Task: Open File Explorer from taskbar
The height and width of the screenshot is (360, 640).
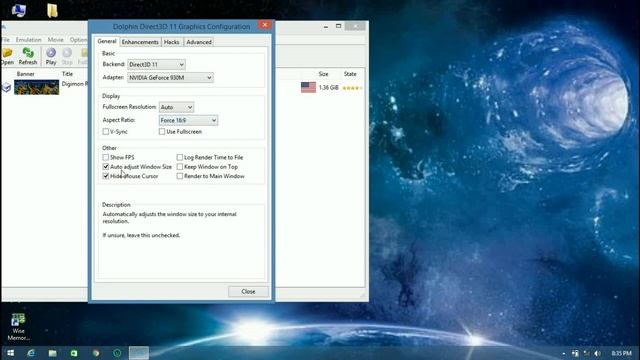Action: [x=52, y=353]
